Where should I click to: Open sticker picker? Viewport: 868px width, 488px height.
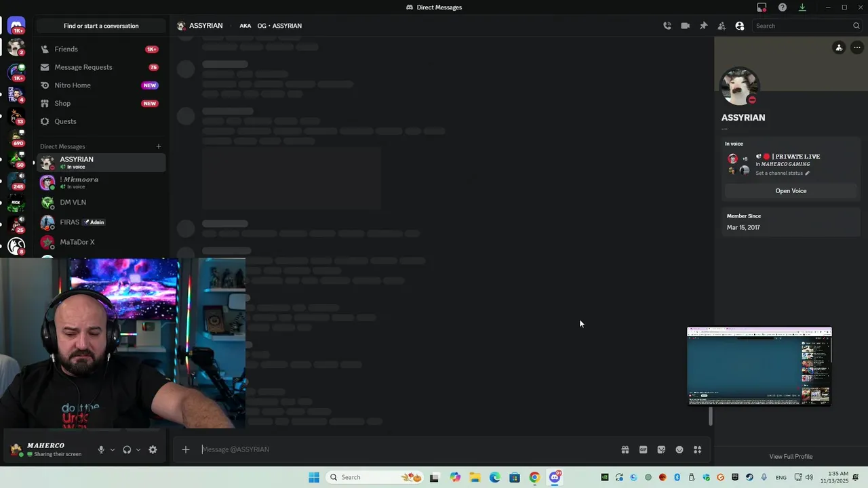[661, 449]
